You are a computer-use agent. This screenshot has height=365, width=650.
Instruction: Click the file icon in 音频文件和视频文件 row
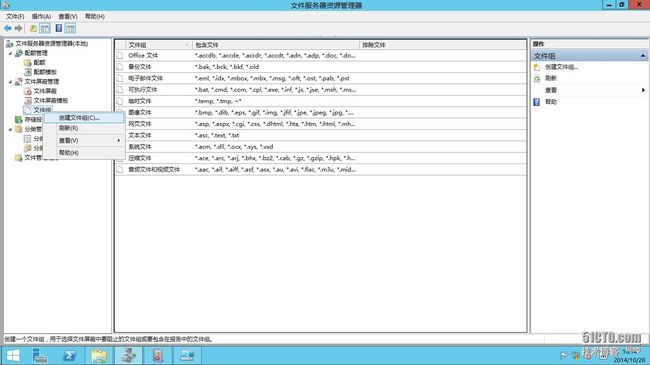120,170
